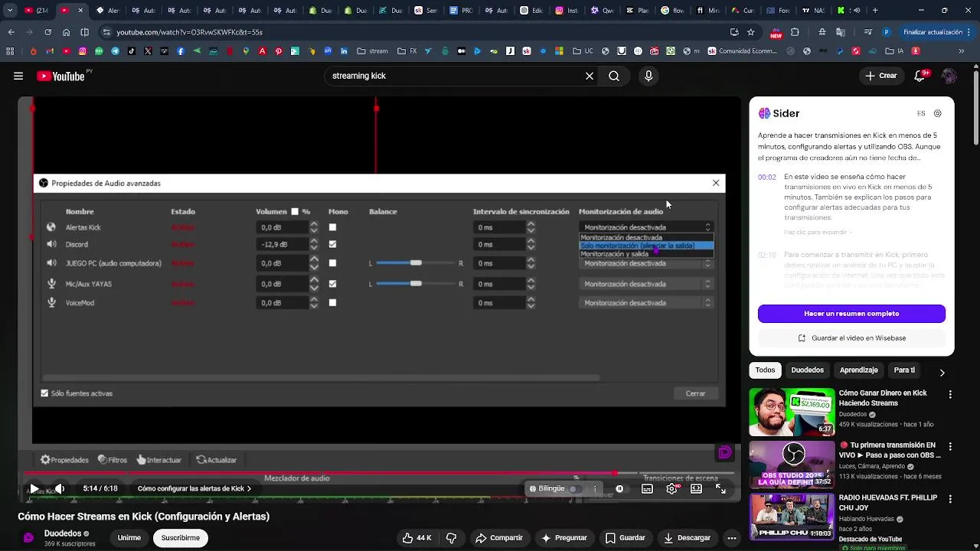Screen dimensions: 980x551
Task: Open more actions under the video
Action: tap(732, 538)
